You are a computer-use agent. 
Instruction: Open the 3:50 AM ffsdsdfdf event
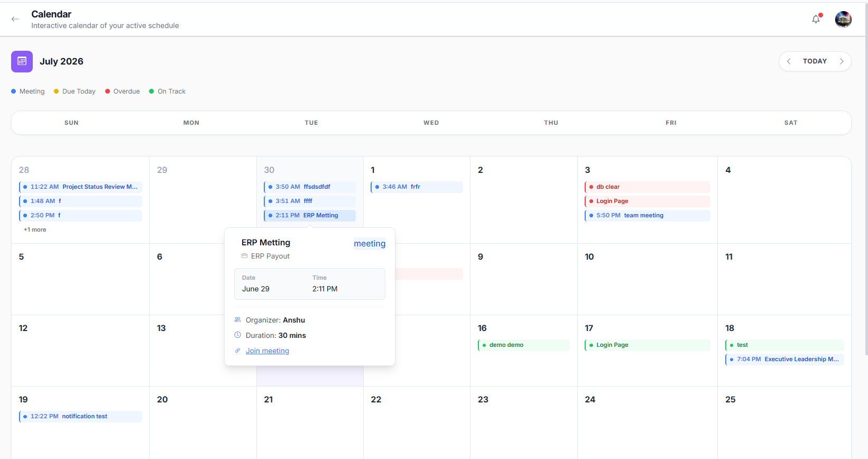pos(310,187)
